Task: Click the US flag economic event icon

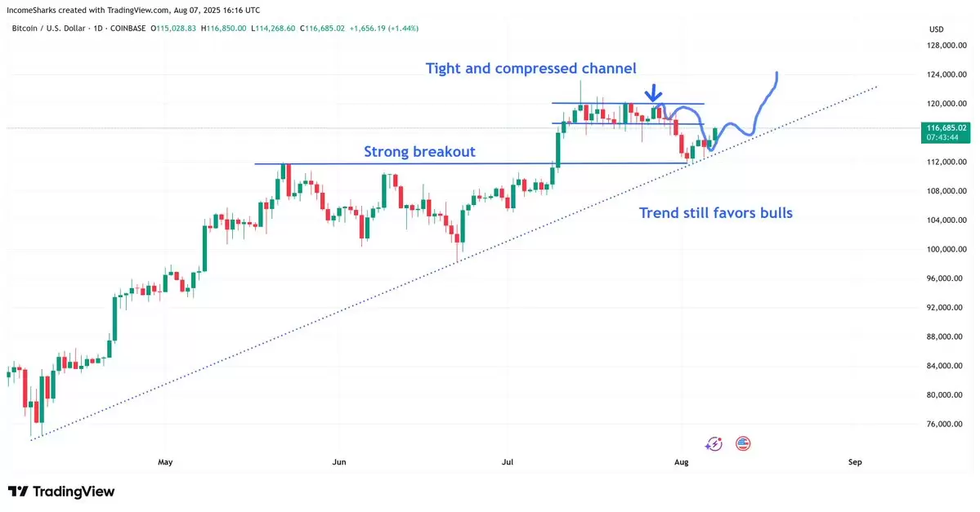Action: (x=742, y=444)
